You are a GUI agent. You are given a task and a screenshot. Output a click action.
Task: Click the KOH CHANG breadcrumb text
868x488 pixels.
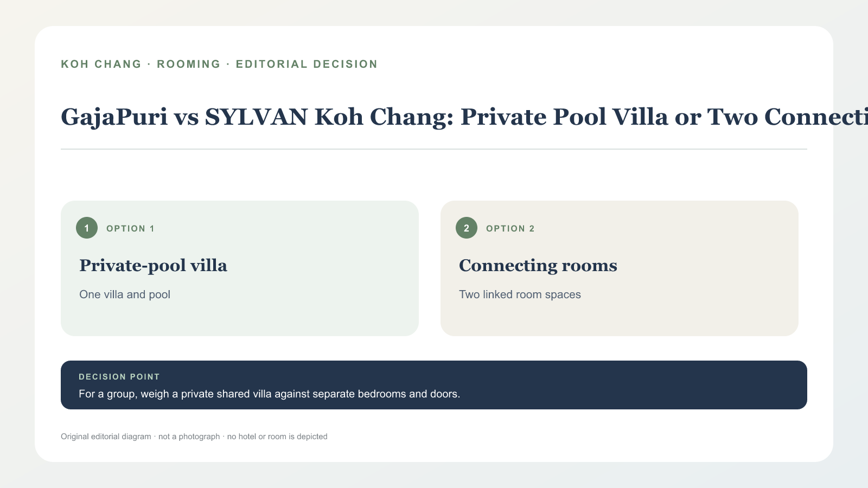[101, 64]
